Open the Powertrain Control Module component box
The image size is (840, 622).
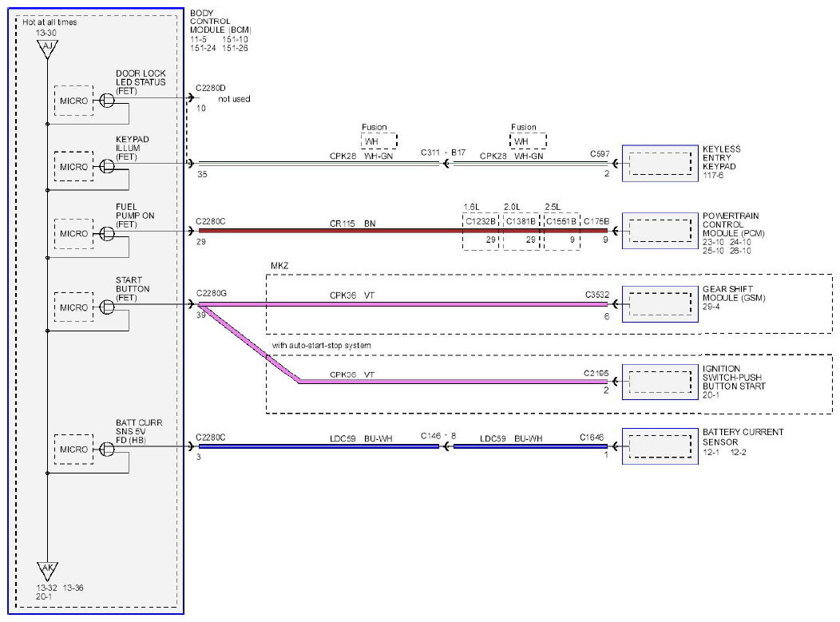point(660,231)
